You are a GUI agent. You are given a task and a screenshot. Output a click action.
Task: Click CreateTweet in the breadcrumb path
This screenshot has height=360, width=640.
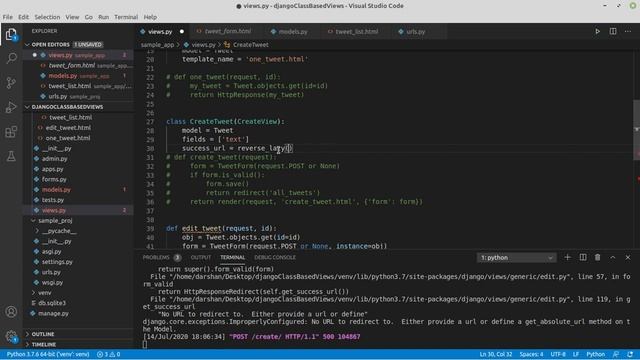(x=251, y=45)
